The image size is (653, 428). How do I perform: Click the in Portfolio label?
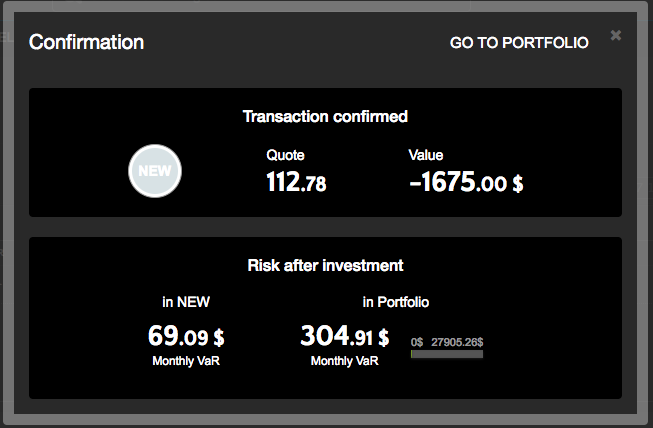(396, 301)
